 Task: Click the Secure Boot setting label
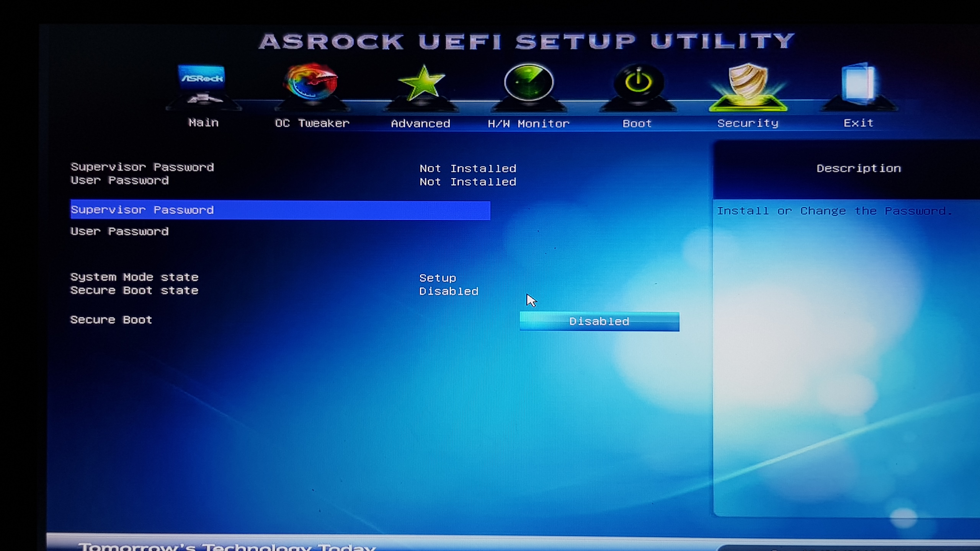click(111, 320)
